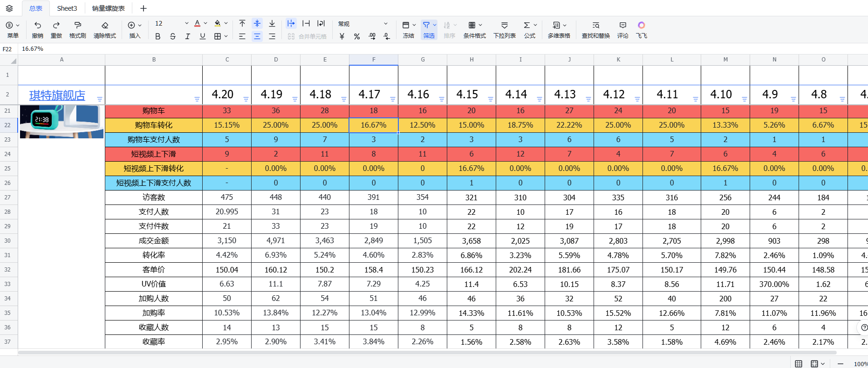Open the 冻结 freeze panes menu
The image size is (868, 368).
click(409, 29)
